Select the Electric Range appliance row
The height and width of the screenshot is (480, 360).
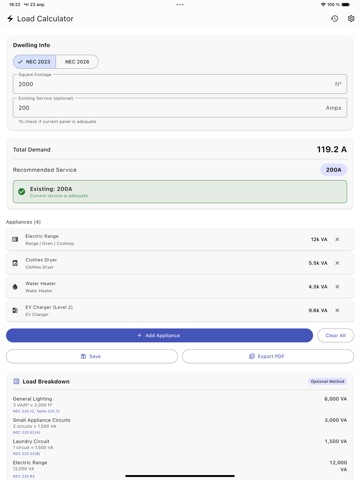point(180,239)
